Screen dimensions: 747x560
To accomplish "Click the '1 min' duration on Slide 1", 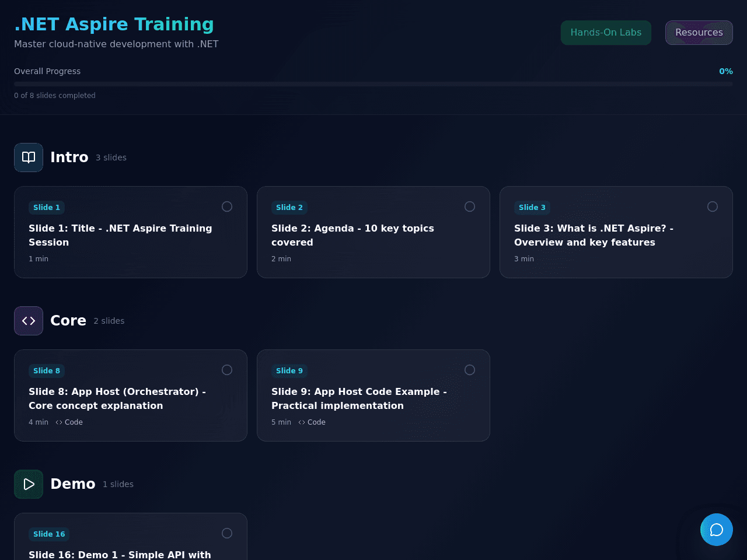I will [x=39, y=259].
